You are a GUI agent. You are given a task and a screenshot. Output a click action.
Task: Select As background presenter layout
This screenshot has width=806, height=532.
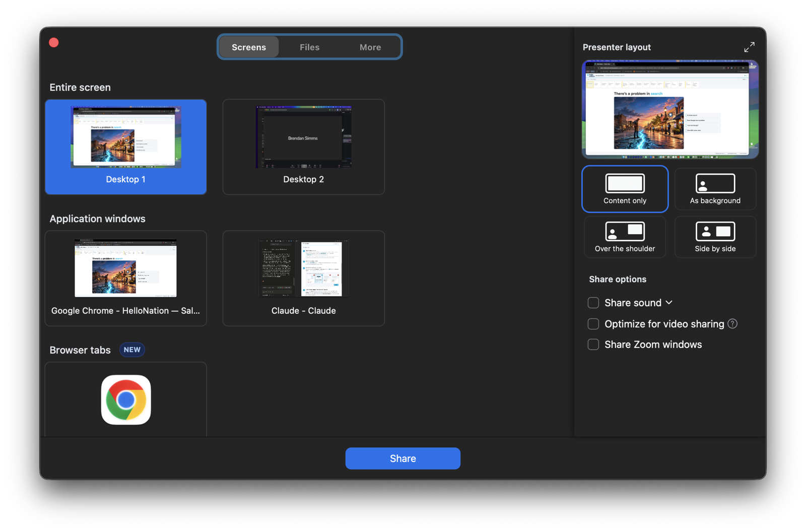pos(715,189)
